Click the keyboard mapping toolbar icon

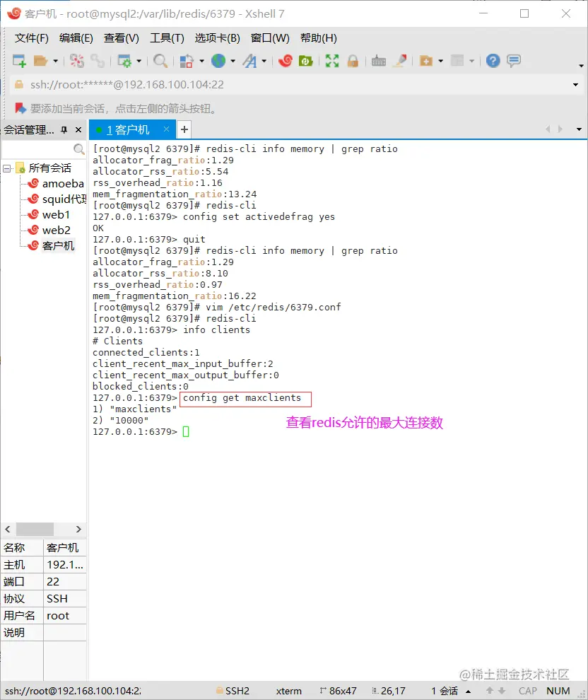pos(378,61)
